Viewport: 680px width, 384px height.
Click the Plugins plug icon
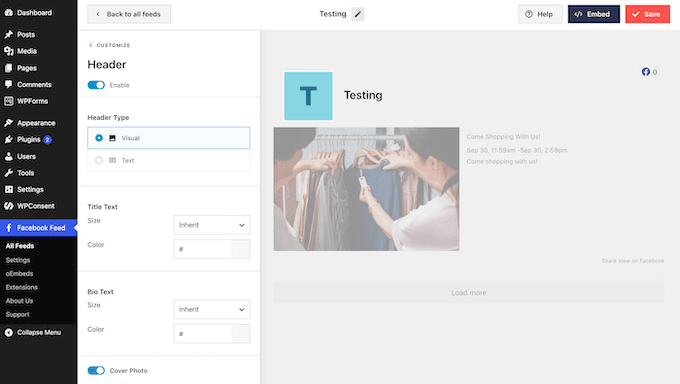[x=9, y=140]
